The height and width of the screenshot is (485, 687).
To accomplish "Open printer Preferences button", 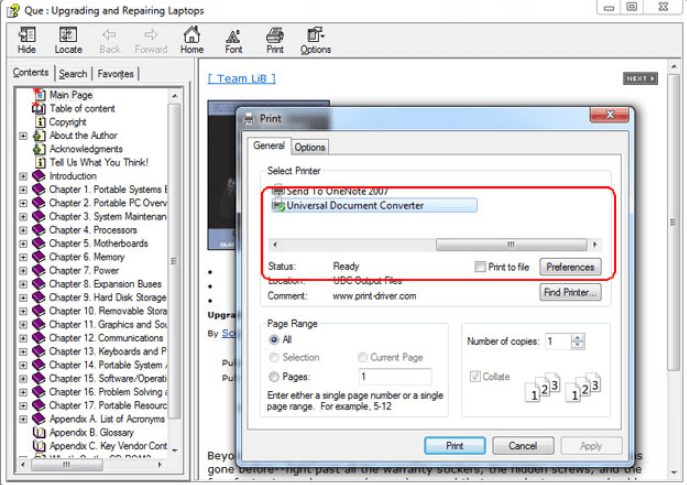I will 570,267.
